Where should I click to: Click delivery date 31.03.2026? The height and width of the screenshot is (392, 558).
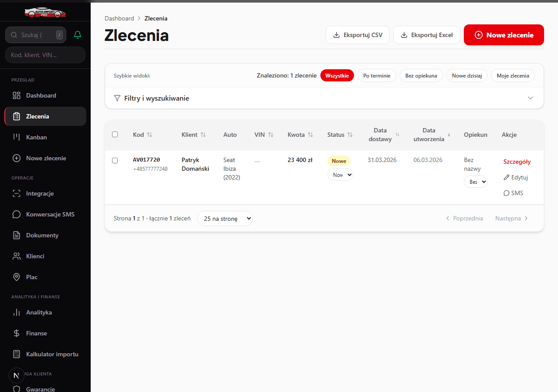coord(382,160)
